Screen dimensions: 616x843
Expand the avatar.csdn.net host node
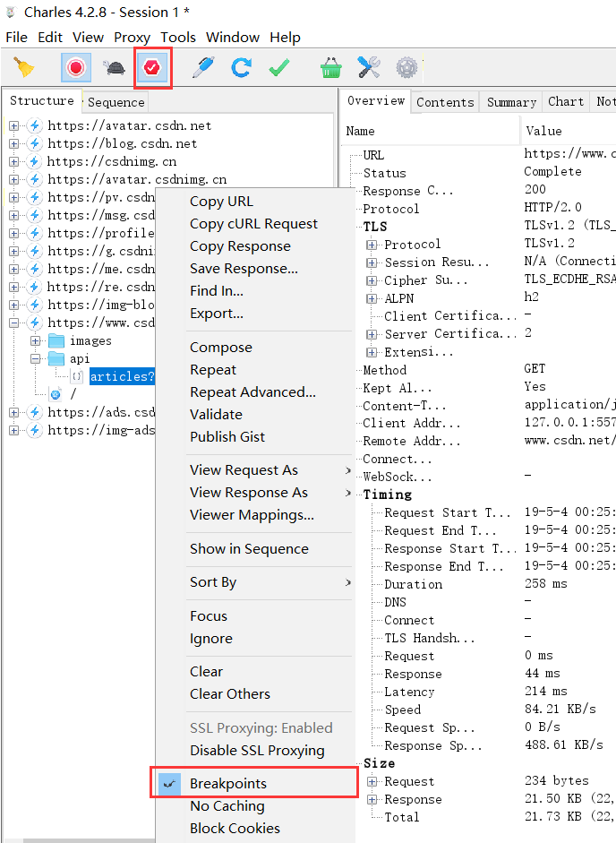tap(14, 125)
